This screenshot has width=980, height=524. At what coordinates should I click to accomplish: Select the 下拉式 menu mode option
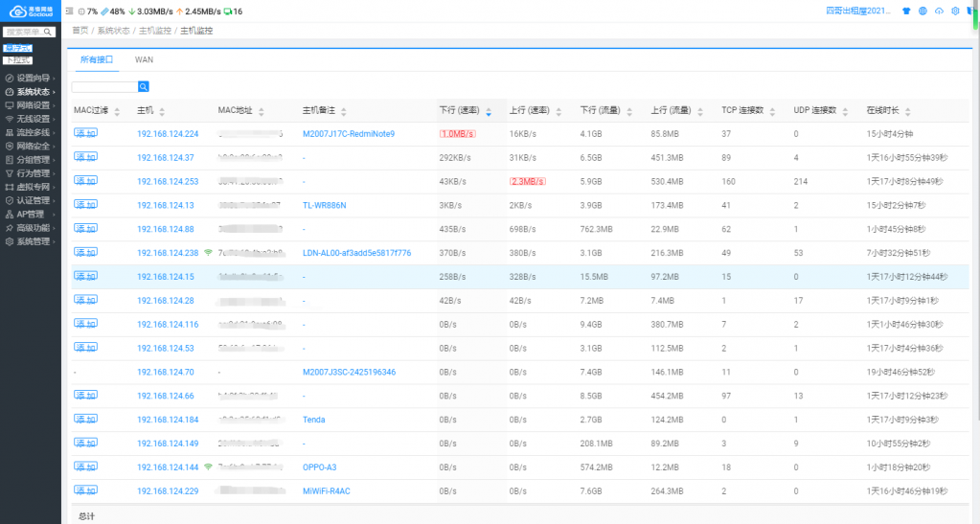(x=17, y=60)
